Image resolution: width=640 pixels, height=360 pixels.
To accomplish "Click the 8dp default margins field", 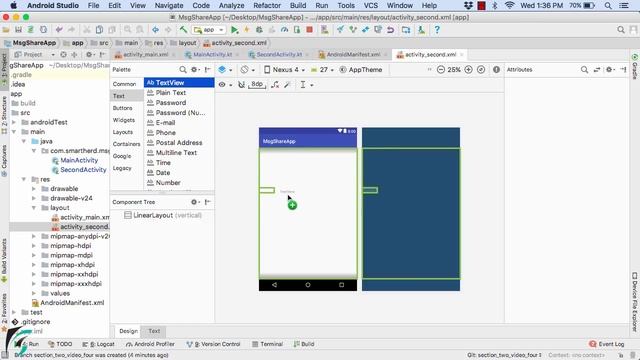I will (257, 84).
